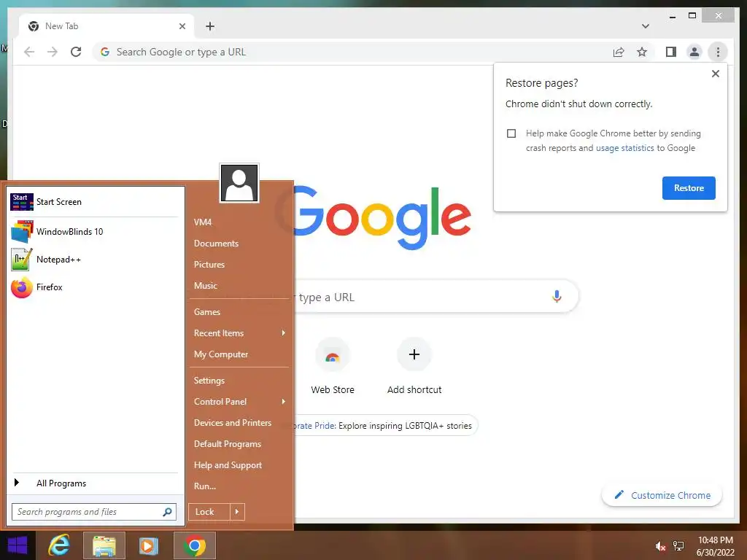
Task: Launch WindowBlinds 10
Action: coord(94,231)
